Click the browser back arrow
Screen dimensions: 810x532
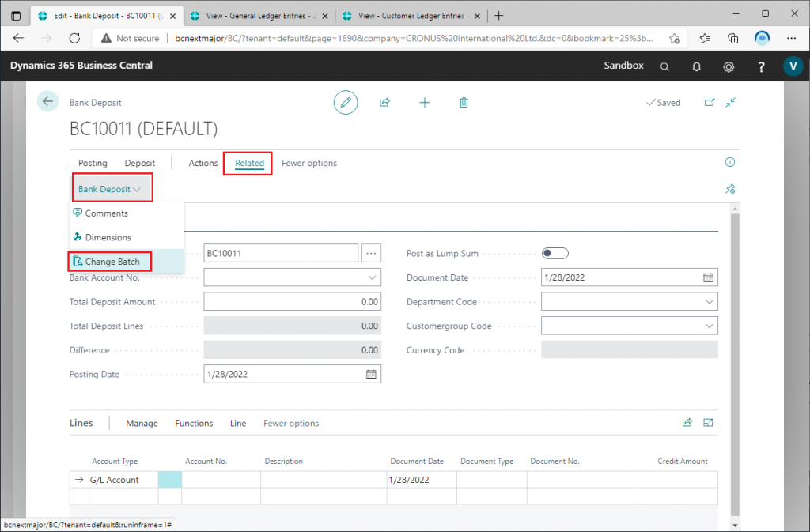point(19,38)
